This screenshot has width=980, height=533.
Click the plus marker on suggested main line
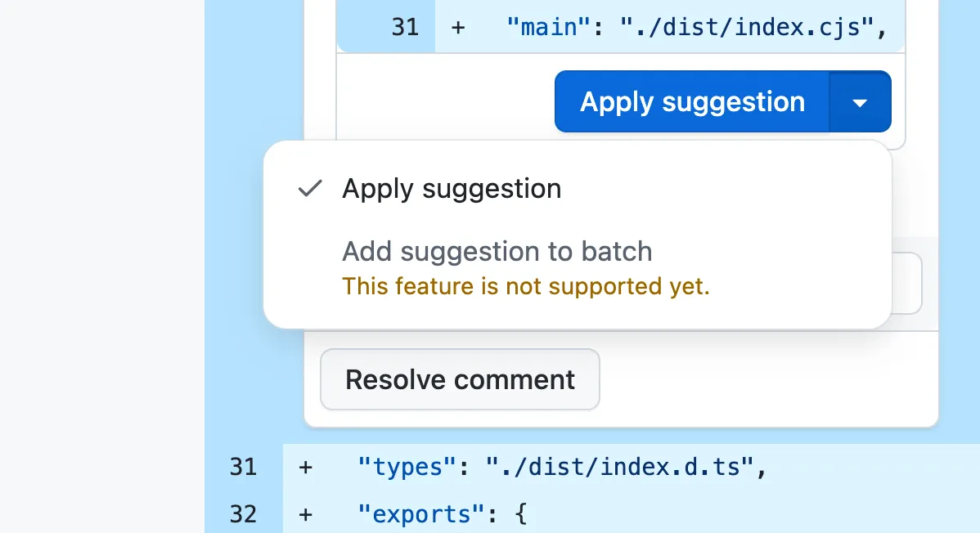coord(458,27)
